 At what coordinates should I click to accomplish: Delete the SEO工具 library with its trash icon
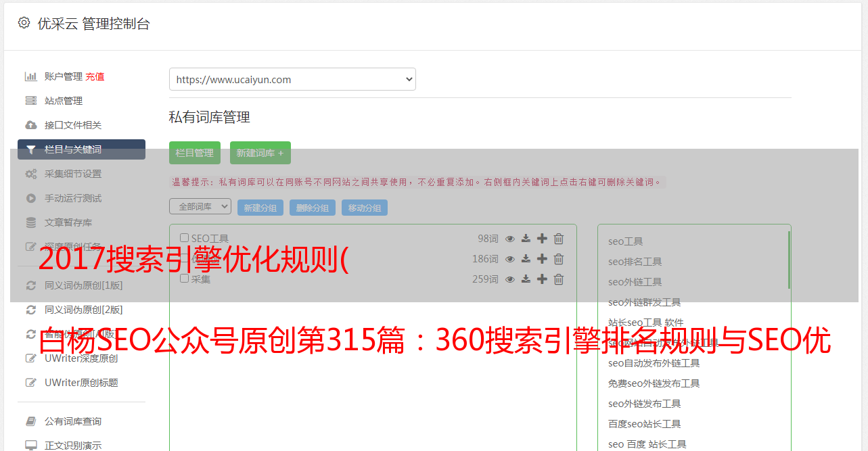(558, 239)
